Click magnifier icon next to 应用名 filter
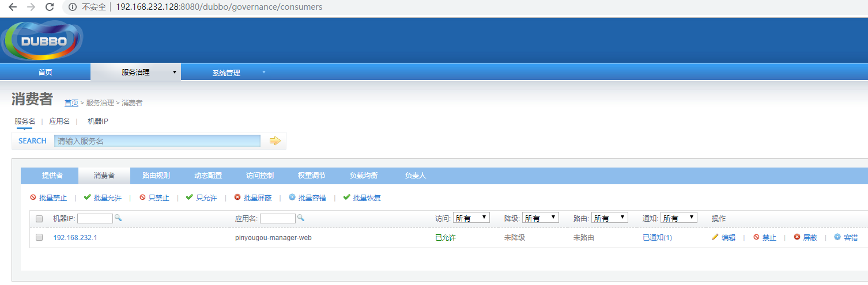The width and height of the screenshot is (868, 285). tap(300, 218)
